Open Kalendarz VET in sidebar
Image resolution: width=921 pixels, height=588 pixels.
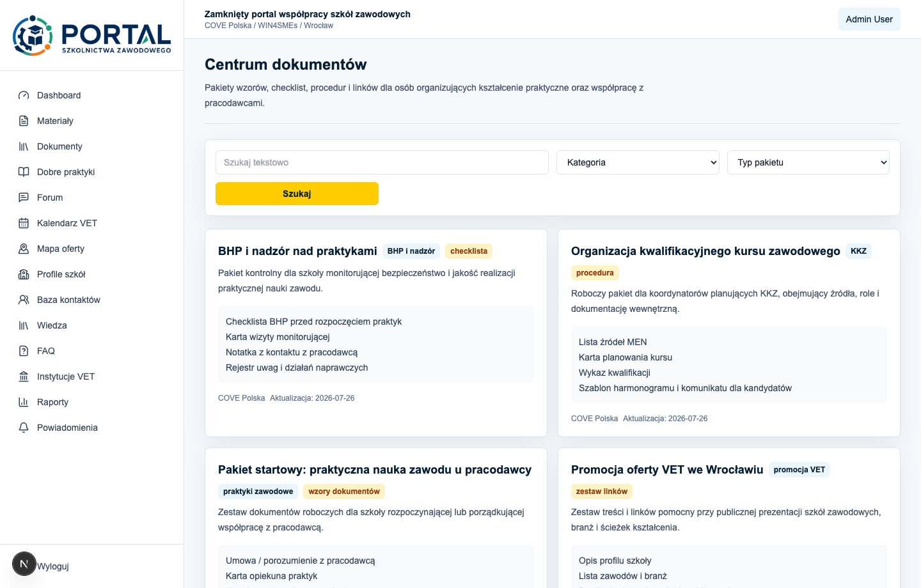tap(92, 223)
